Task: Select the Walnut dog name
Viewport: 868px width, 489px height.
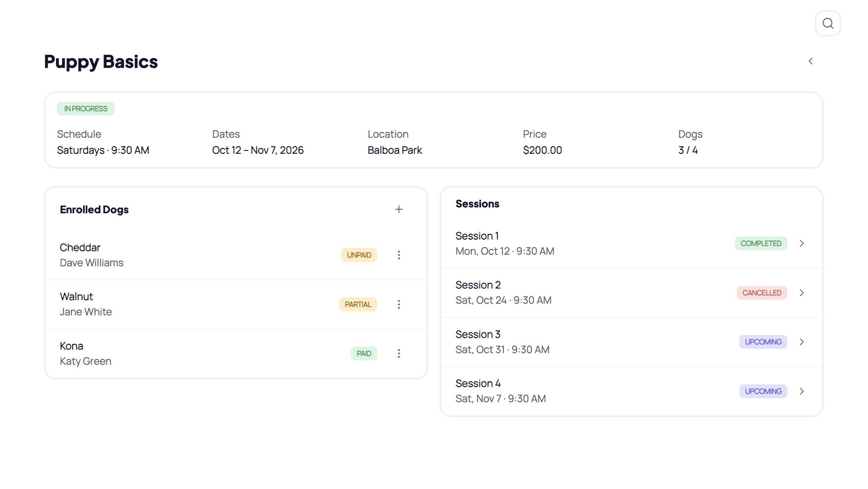Action: click(76, 296)
